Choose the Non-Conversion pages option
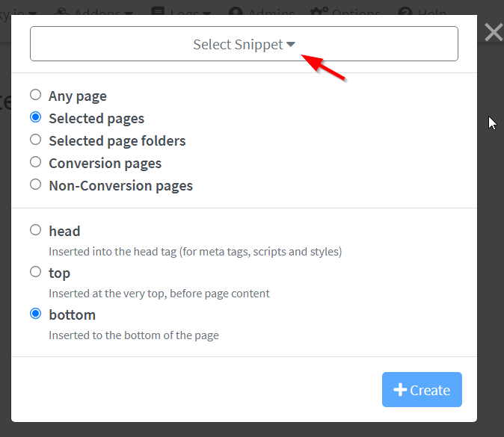This screenshot has height=437, width=504. (35, 185)
